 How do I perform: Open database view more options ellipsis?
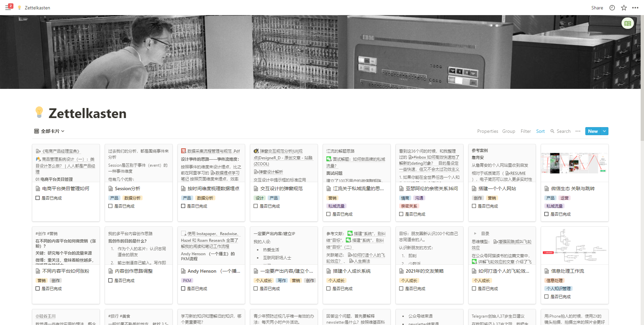coord(578,131)
